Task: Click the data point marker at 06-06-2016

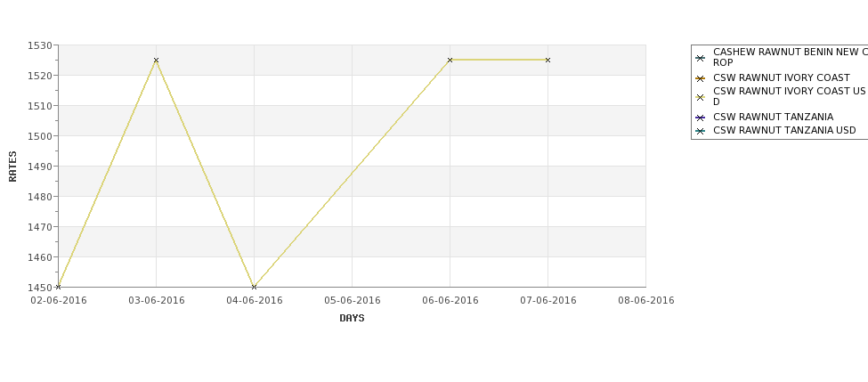Action: 450,60
